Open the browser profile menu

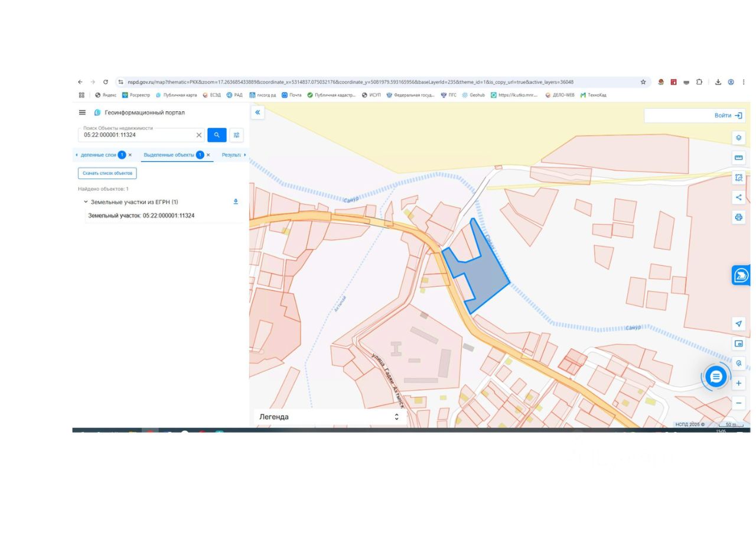click(x=731, y=82)
